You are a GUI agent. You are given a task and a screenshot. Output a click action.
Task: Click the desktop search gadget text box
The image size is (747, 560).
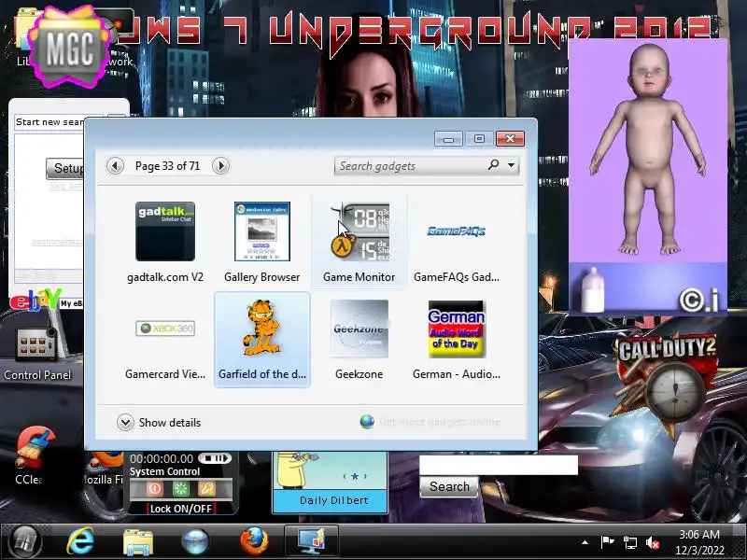[x=499, y=465]
